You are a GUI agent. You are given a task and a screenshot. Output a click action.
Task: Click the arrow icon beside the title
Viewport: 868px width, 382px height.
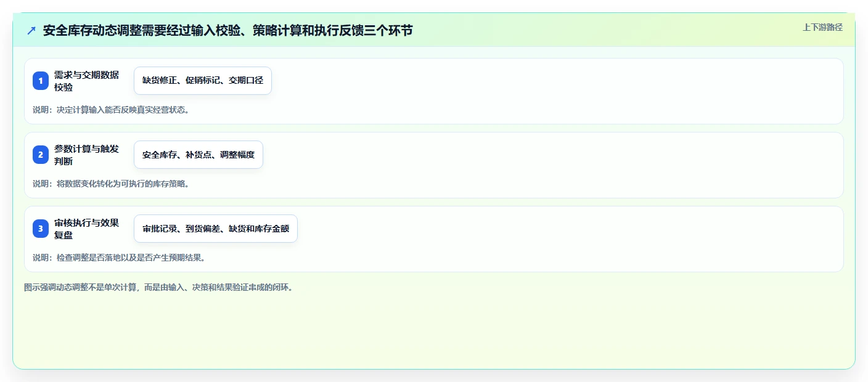point(31,30)
